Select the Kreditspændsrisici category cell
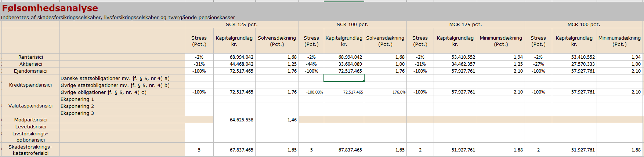 pos(30,85)
